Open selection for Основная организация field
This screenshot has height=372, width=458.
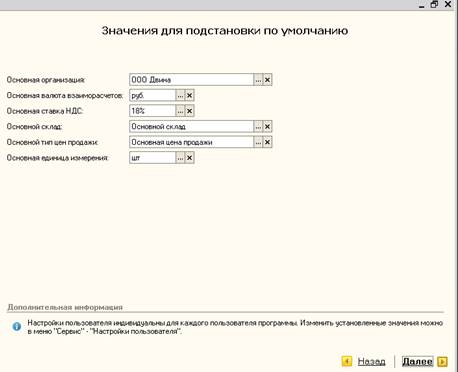point(258,80)
